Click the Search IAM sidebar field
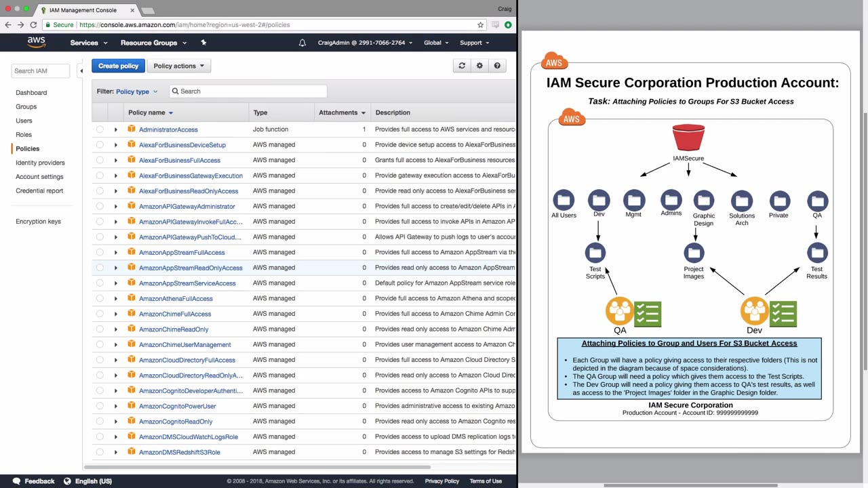The height and width of the screenshot is (488, 868). point(41,70)
